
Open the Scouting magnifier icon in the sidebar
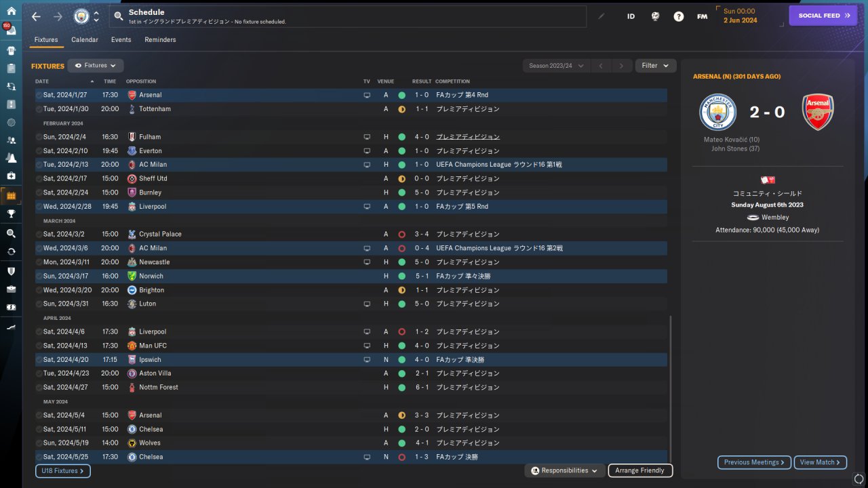pos(11,233)
